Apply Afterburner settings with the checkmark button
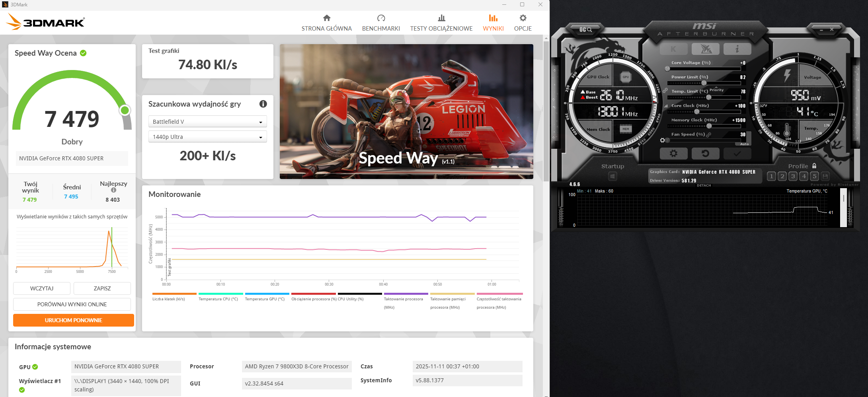868x397 pixels. tap(737, 153)
